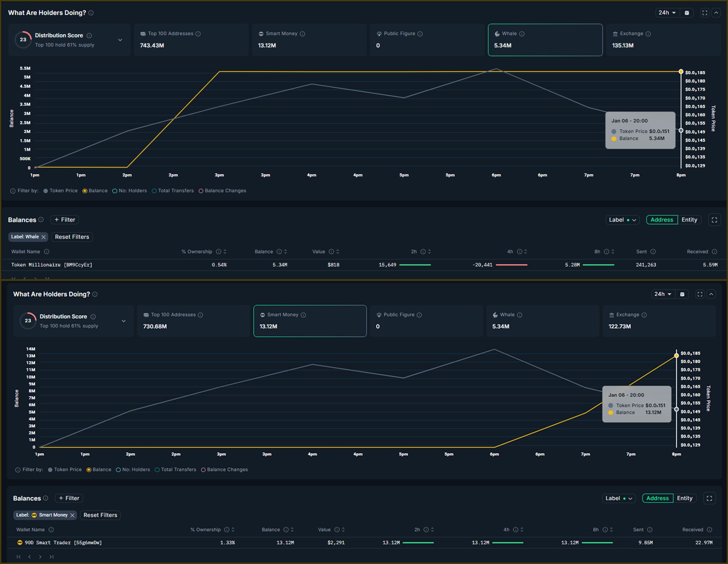The height and width of the screenshot is (564, 728).
Task: Click the green 2h bar for Token Millionaire
Action: click(415, 265)
